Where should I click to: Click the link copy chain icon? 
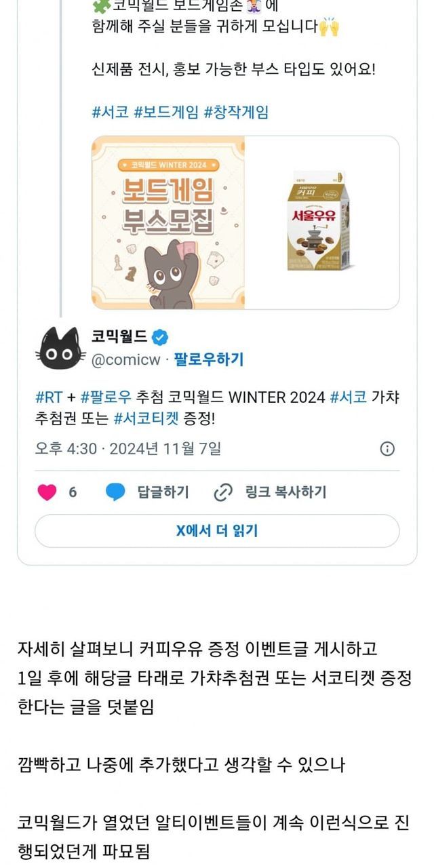click(223, 492)
